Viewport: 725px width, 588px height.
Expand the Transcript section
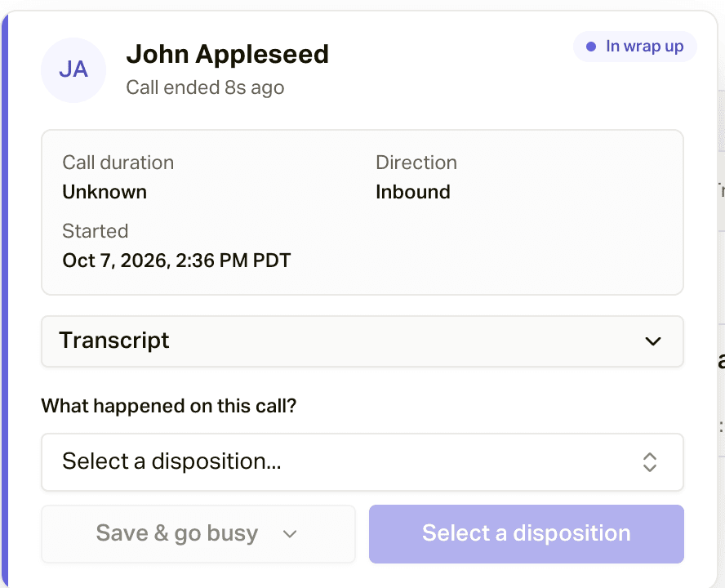(362, 341)
